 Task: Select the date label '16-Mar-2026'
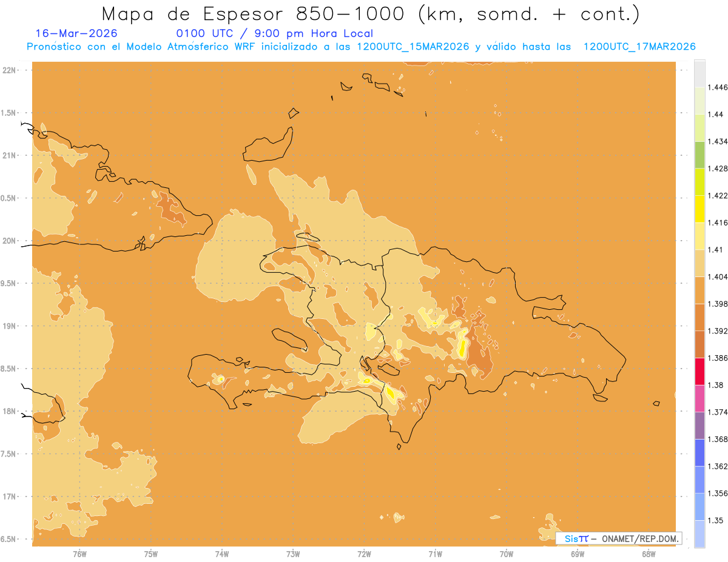pos(76,33)
